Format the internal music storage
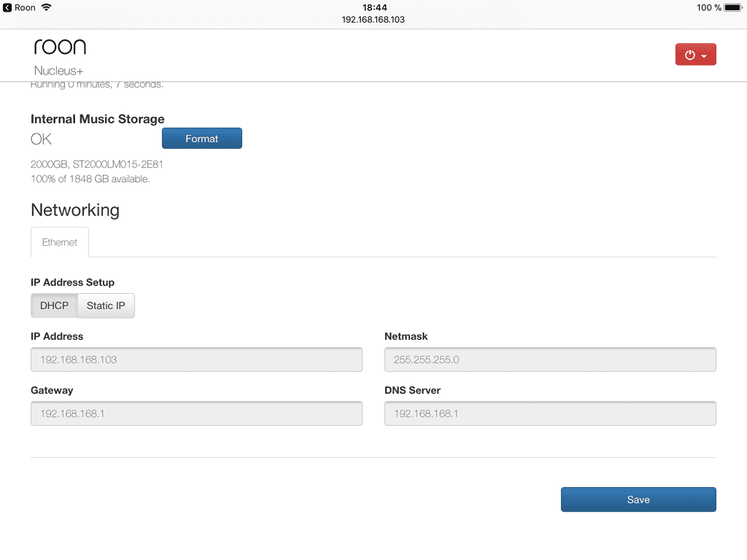 pos(202,138)
